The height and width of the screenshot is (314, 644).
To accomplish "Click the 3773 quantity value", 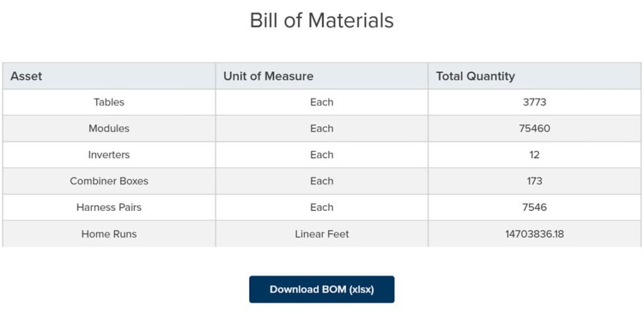I will tap(534, 102).
